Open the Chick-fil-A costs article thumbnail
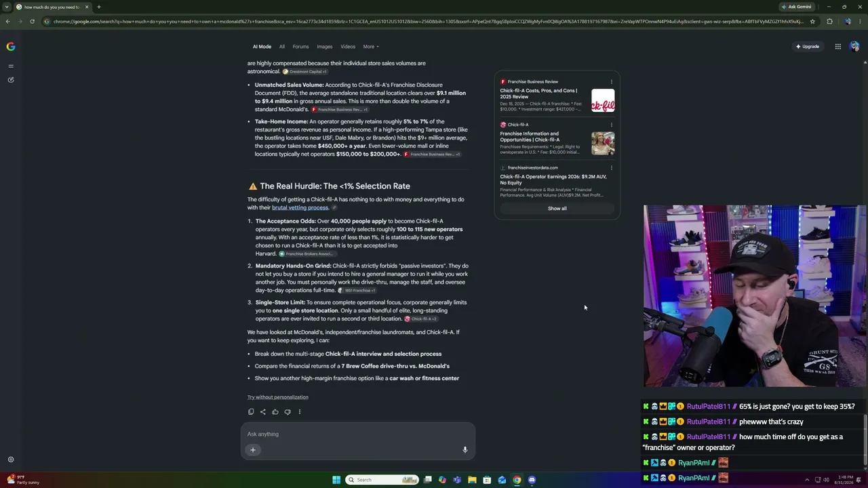The image size is (868, 488). pos(603,100)
